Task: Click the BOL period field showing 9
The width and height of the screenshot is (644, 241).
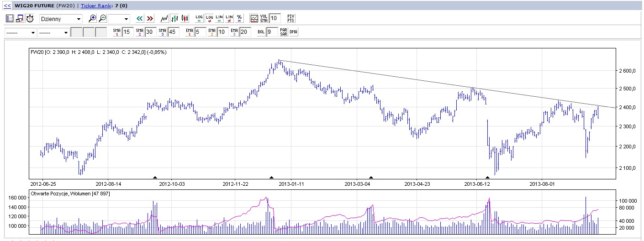Action: tap(272, 32)
